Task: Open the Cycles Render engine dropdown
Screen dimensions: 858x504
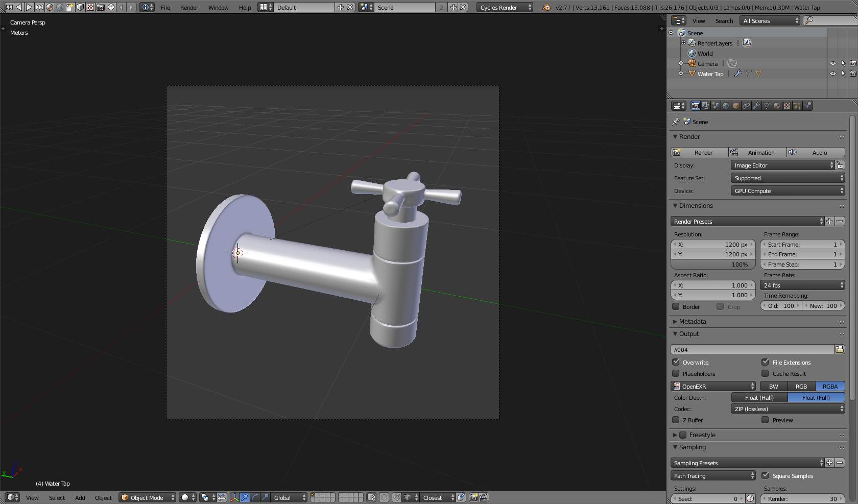Action: [x=504, y=7]
